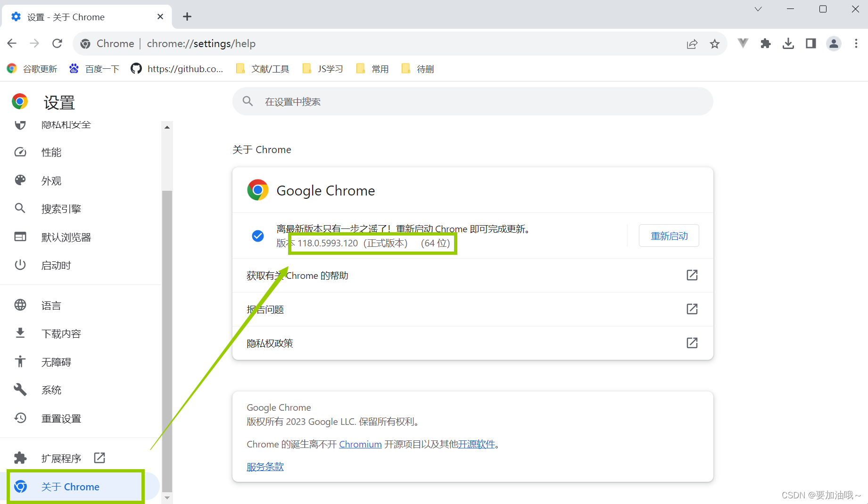868x504 pixels.
Task: Click the 版权所有 2023 Google LLC text
Action: [333, 422]
